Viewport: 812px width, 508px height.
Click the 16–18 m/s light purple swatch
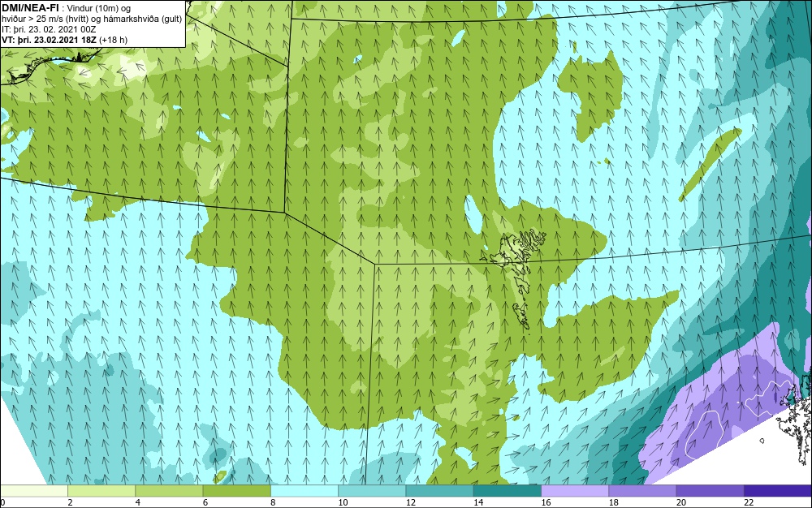click(x=575, y=491)
